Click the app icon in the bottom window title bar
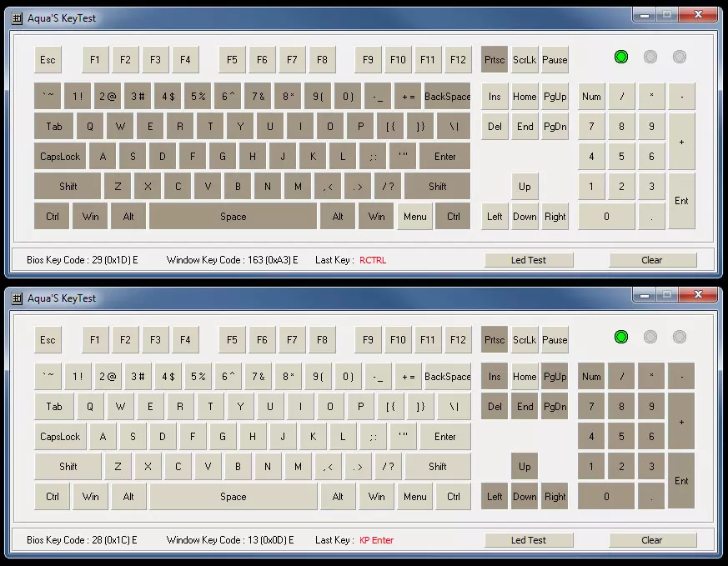The height and width of the screenshot is (566, 728). 17,298
